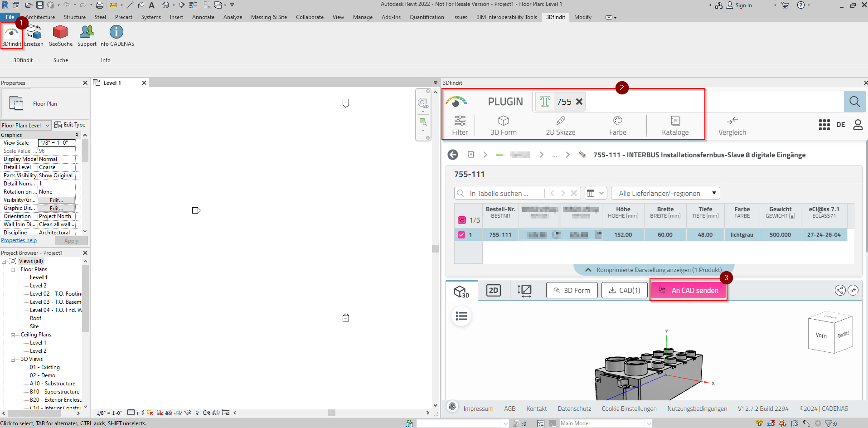The height and width of the screenshot is (428, 868).
Task: Remove the 755 search term
Action: click(x=579, y=102)
